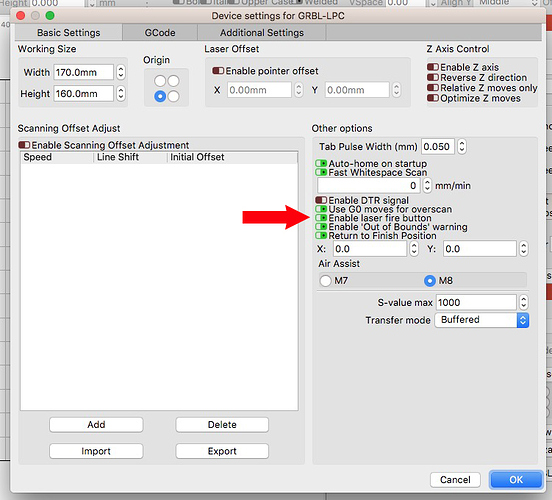Confirm settings with OK button
This screenshot has height=500, width=552.
pyautogui.click(x=516, y=480)
